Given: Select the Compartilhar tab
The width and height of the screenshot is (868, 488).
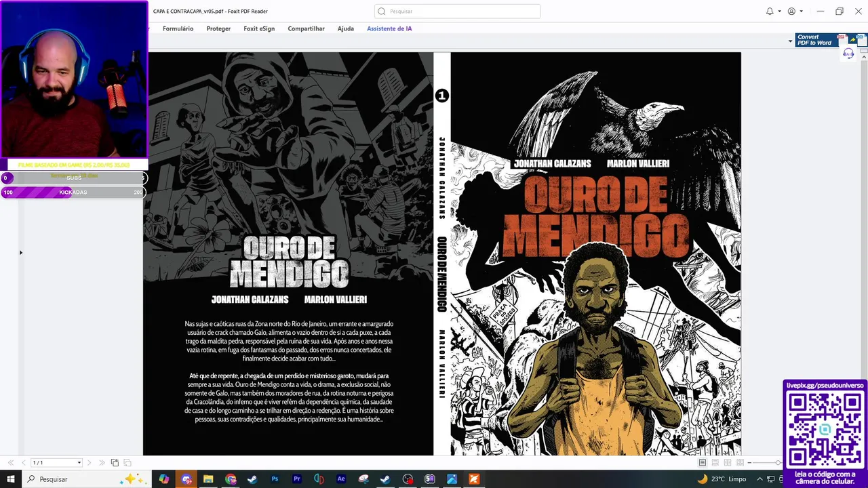Looking at the screenshot, I should (x=306, y=28).
